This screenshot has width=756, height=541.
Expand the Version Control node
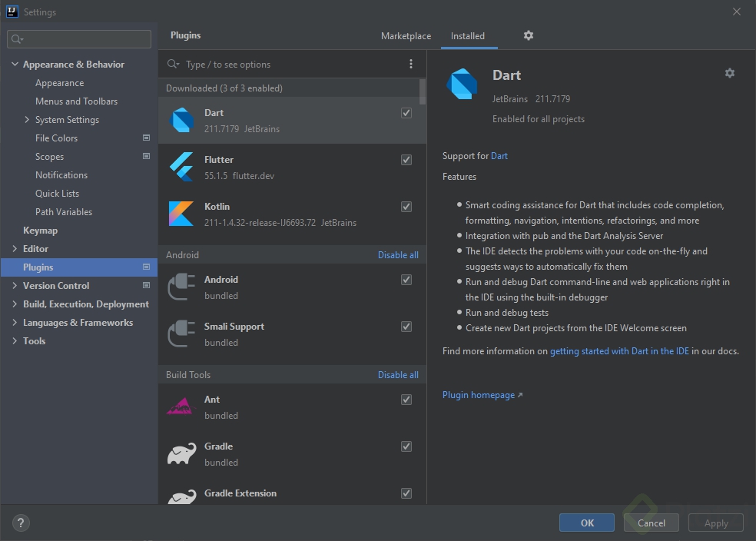pos(15,285)
